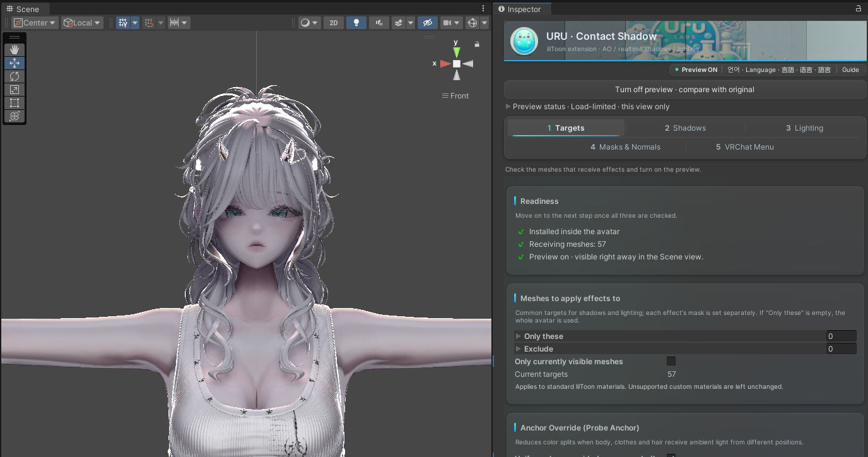This screenshot has width=868, height=457.
Task: Select the Scale tool
Action: tap(15, 90)
